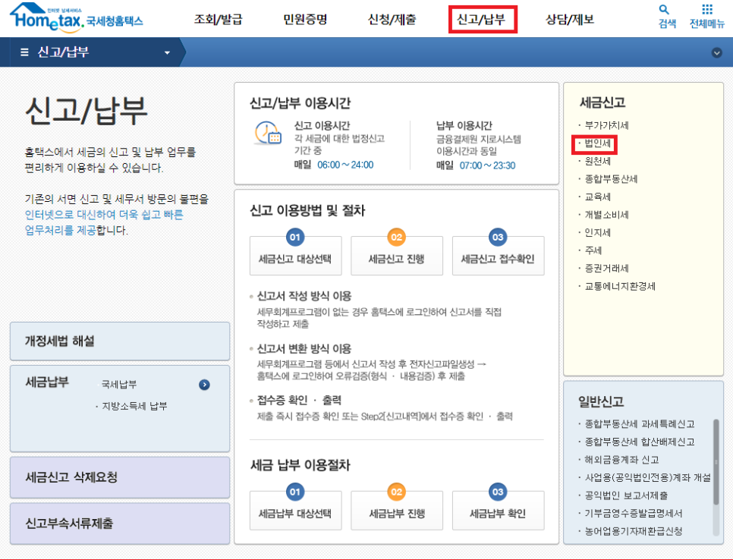This screenshot has width=733, height=560.
Task: Click step 02 세금납부 진행
Action: 397,510
